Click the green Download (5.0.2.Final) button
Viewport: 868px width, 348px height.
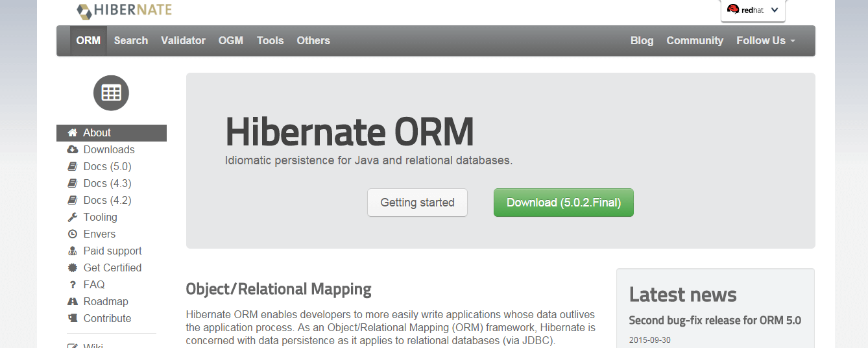564,203
